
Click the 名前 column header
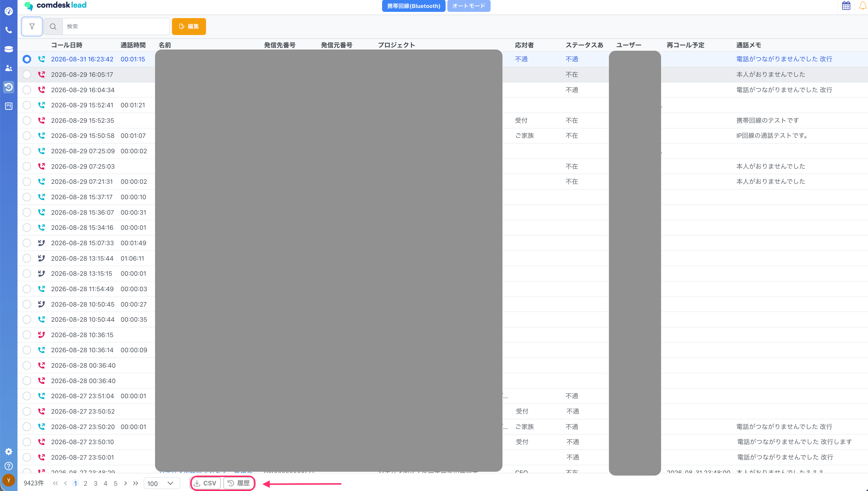pyautogui.click(x=165, y=45)
